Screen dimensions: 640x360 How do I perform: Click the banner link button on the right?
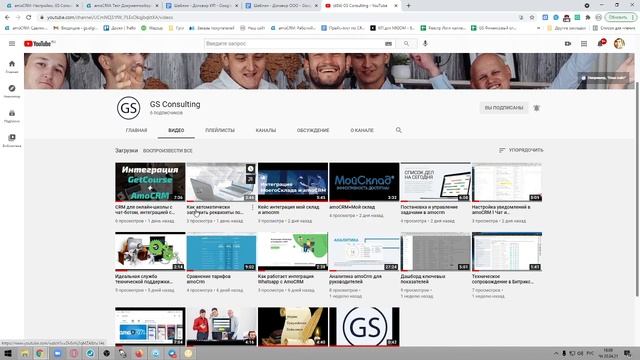603,78
